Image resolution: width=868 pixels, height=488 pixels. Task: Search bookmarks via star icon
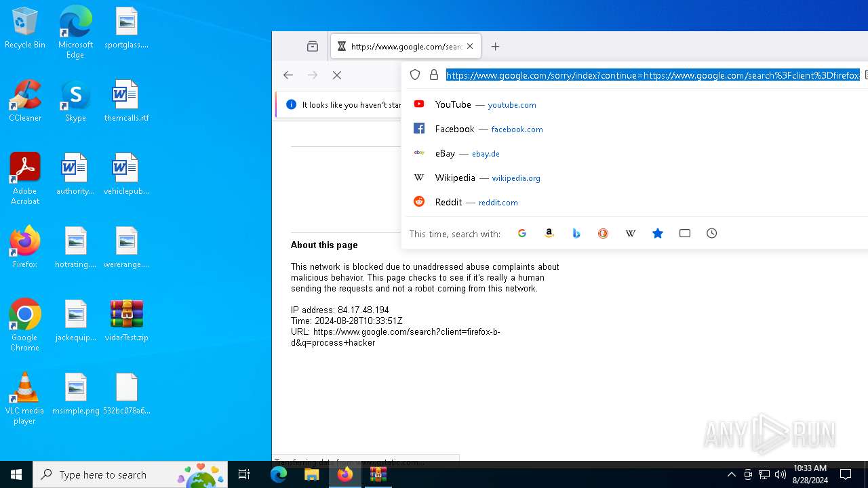(x=658, y=233)
